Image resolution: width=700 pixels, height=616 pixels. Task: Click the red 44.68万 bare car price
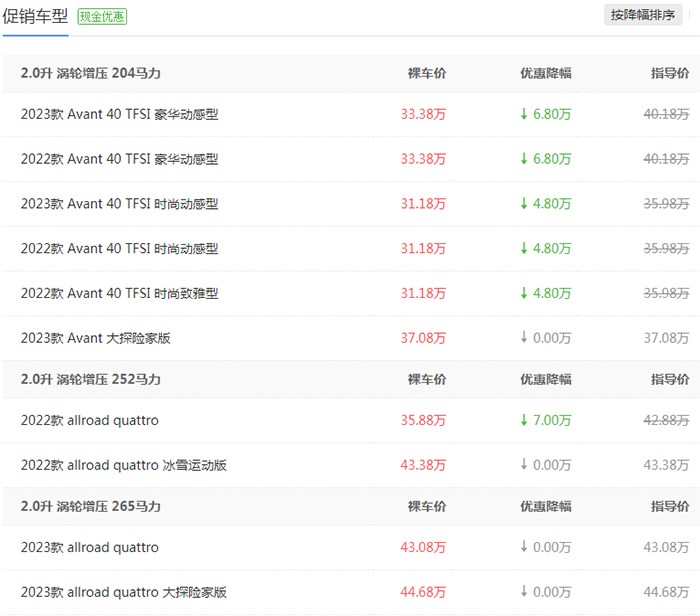point(423,593)
